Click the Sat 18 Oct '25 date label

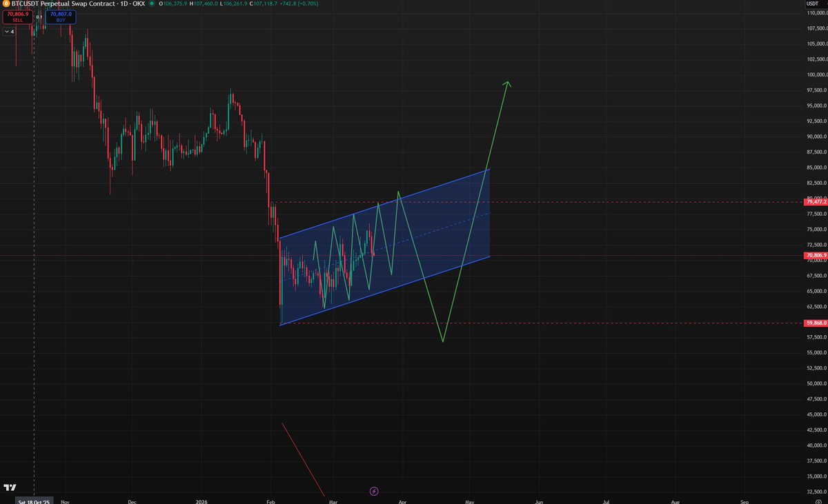[x=34, y=502]
